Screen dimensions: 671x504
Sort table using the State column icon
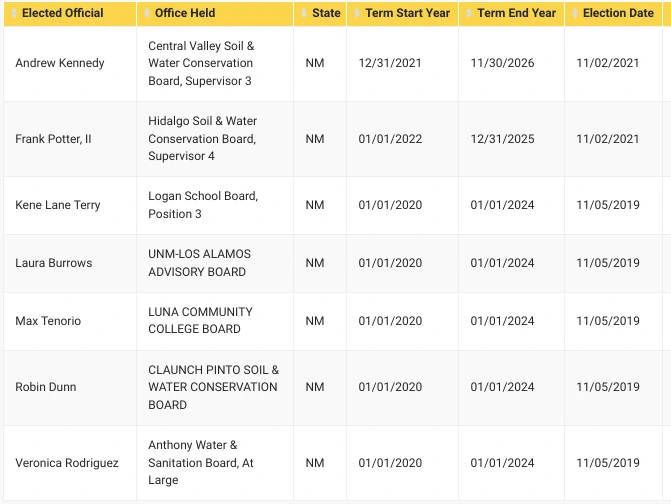(304, 14)
